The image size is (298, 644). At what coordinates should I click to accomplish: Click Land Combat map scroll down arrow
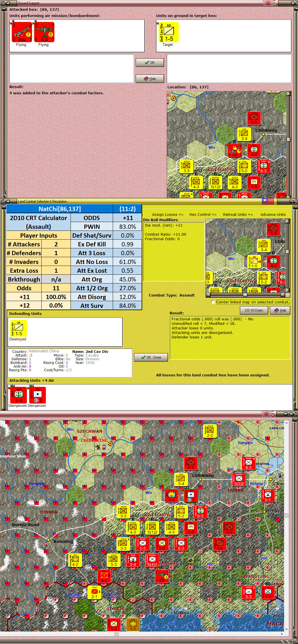click(288, 290)
